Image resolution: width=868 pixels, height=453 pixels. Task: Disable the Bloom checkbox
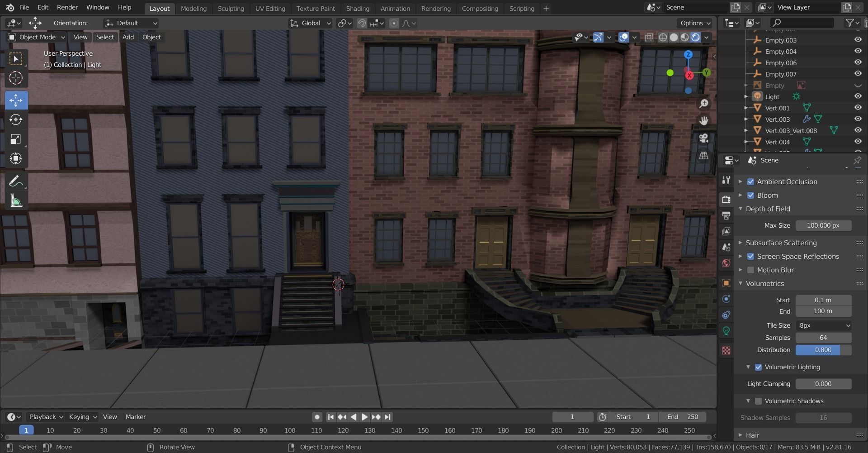[x=750, y=196]
